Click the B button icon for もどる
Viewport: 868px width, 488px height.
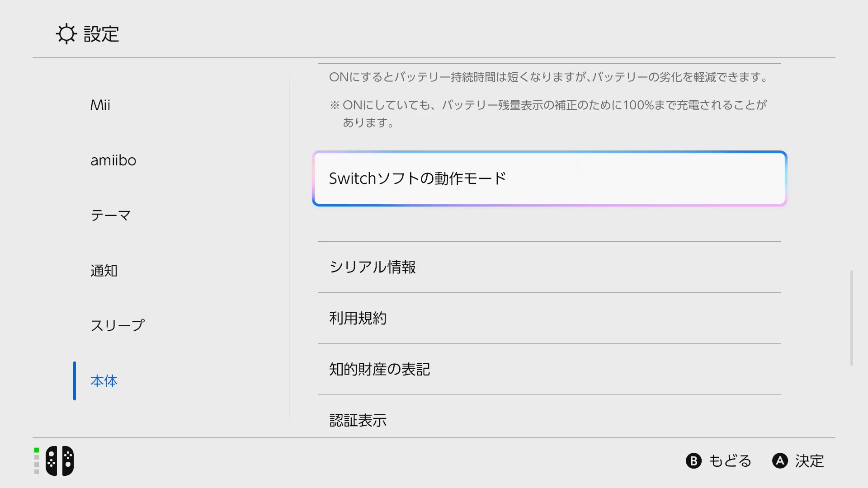click(693, 461)
